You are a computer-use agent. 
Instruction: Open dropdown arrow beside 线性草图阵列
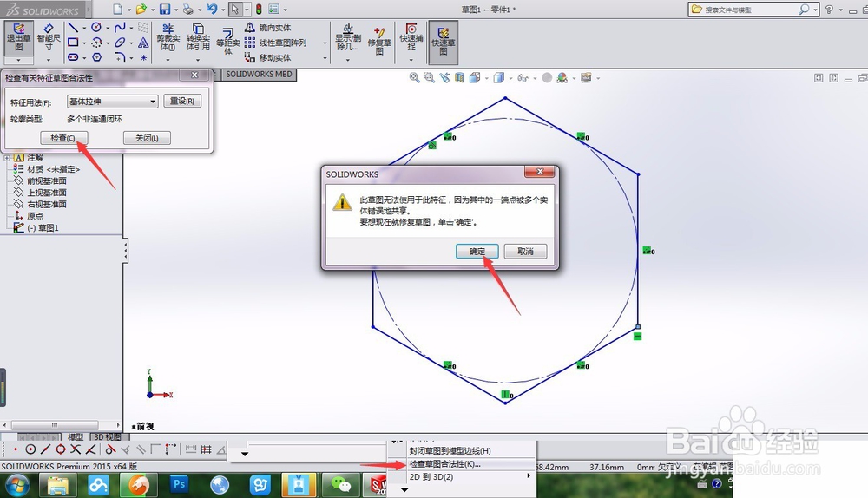[325, 43]
